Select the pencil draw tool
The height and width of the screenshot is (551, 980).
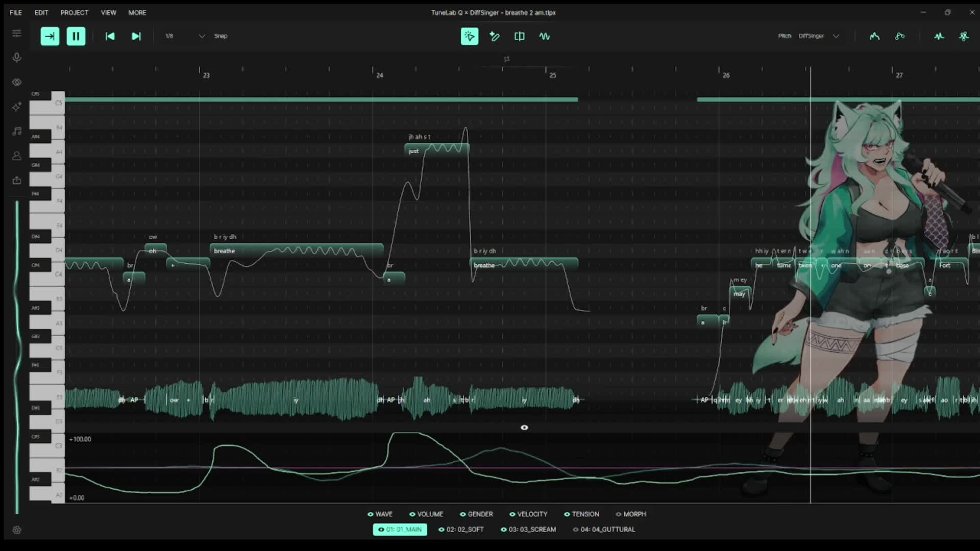(x=495, y=36)
